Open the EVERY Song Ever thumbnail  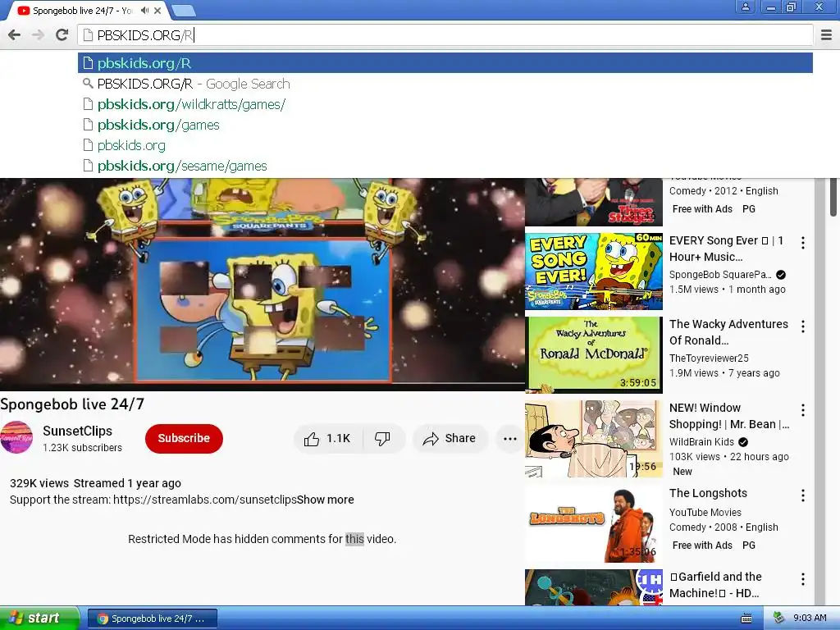[594, 271]
